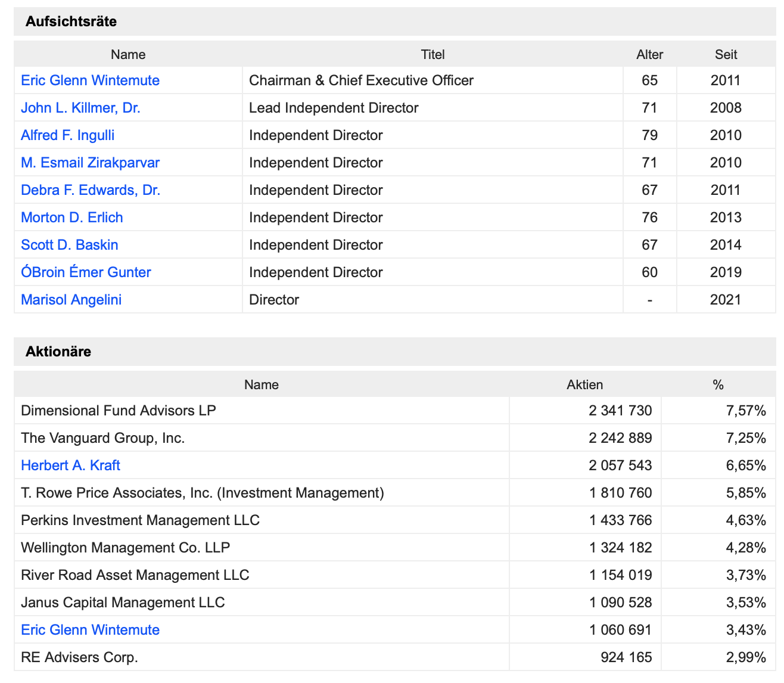Select Wellington Management Co. LLP name
The width and height of the screenshot is (784, 683).
click(125, 548)
